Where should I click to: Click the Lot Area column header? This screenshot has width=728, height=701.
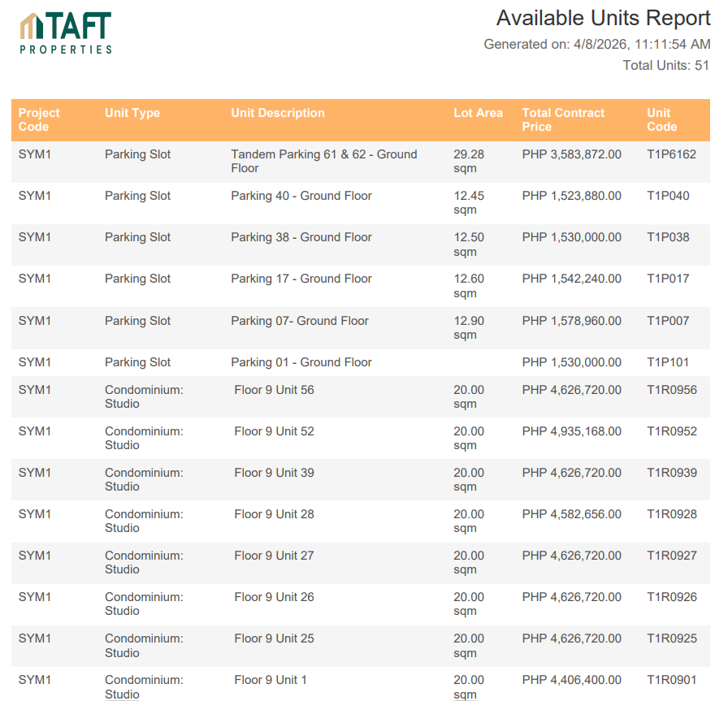click(478, 113)
